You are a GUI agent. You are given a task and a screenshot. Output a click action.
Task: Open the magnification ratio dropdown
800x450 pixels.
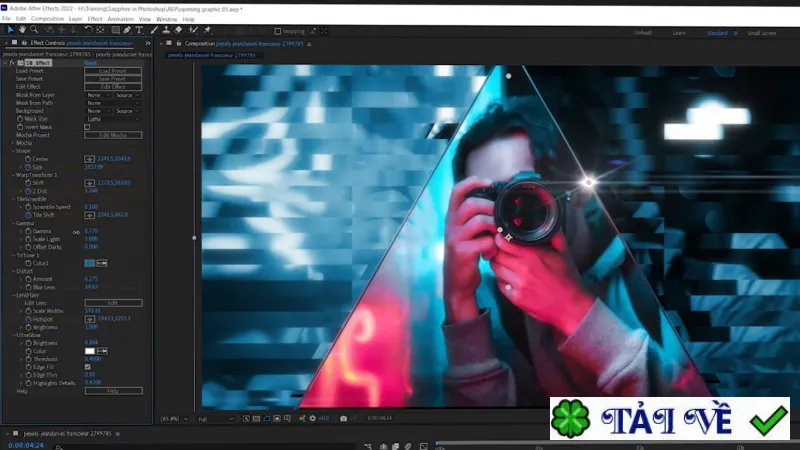click(174, 419)
